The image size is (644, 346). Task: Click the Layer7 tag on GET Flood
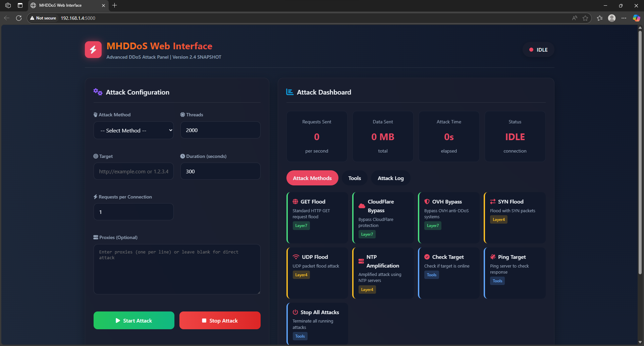click(x=301, y=226)
